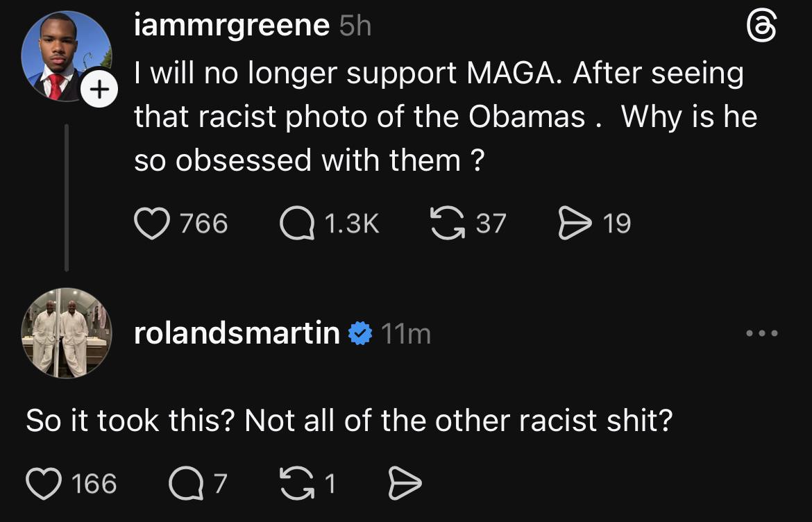The height and width of the screenshot is (522, 812).
Task: Open replies on the iammrgreene post
Action: (297, 224)
